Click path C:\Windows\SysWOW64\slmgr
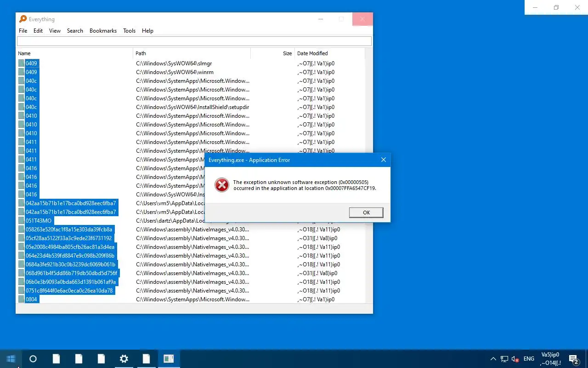The height and width of the screenshot is (368, 588). (x=174, y=63)
